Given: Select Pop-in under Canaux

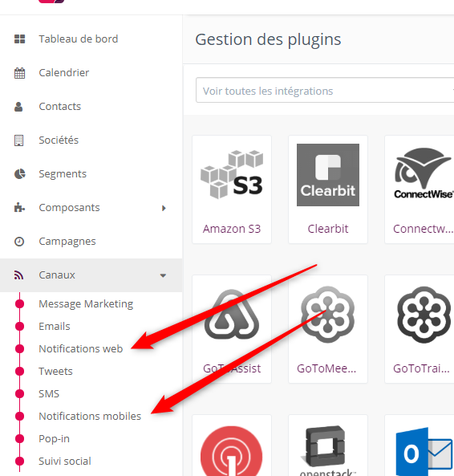Looking at the screenshot, I should (54, 438).
